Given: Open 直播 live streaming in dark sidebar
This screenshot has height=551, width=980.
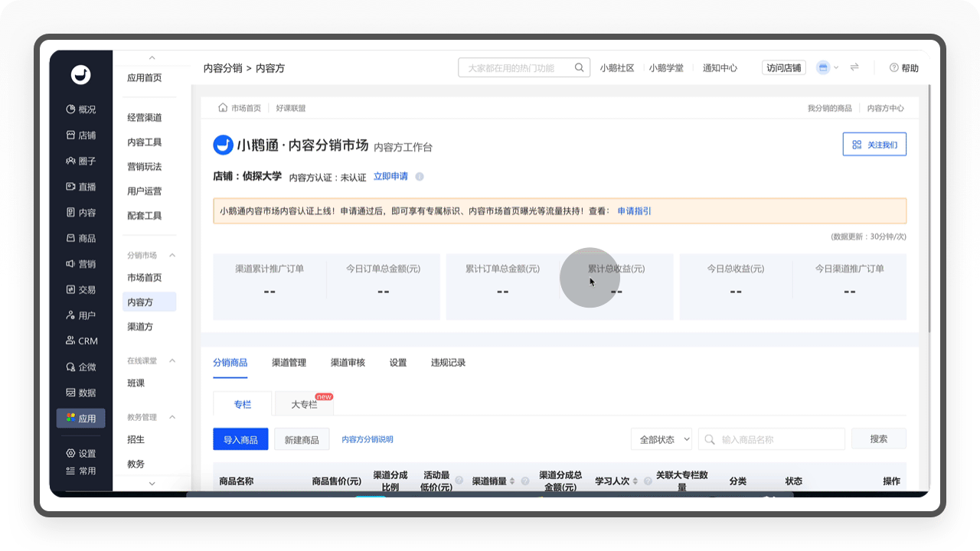Looking at the screenshot, I should (x=80, y=187).
